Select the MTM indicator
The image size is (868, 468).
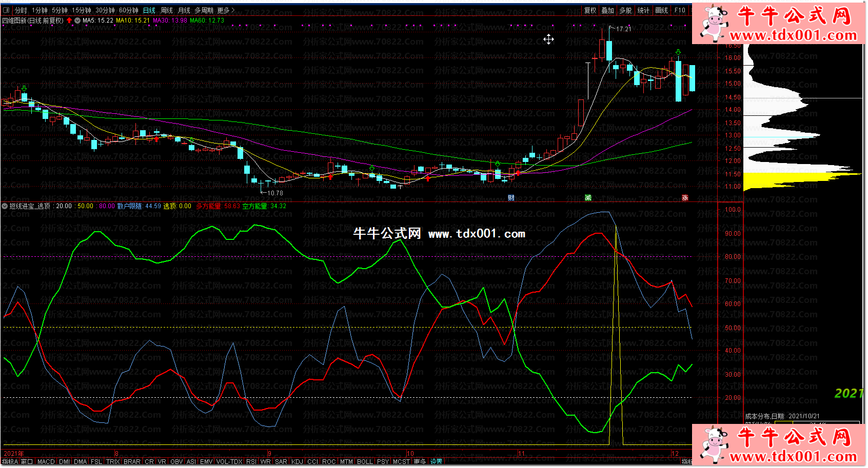tap(347, 462)
